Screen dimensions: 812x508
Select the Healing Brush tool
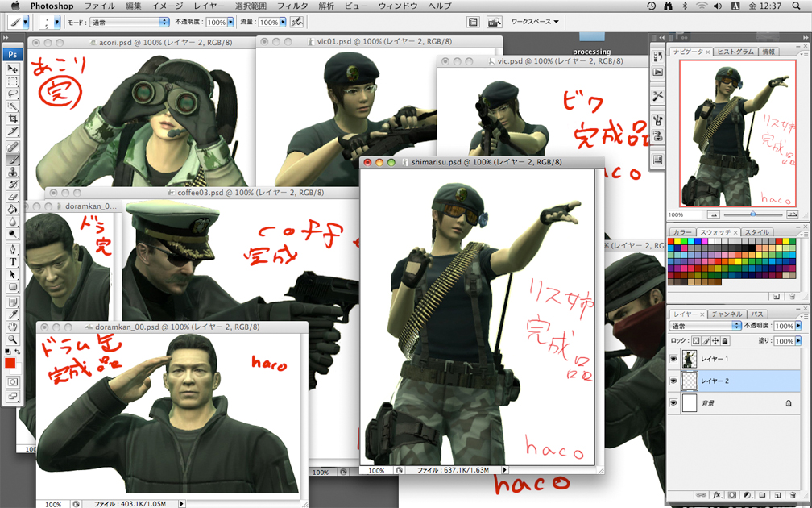tap(12, 147)
